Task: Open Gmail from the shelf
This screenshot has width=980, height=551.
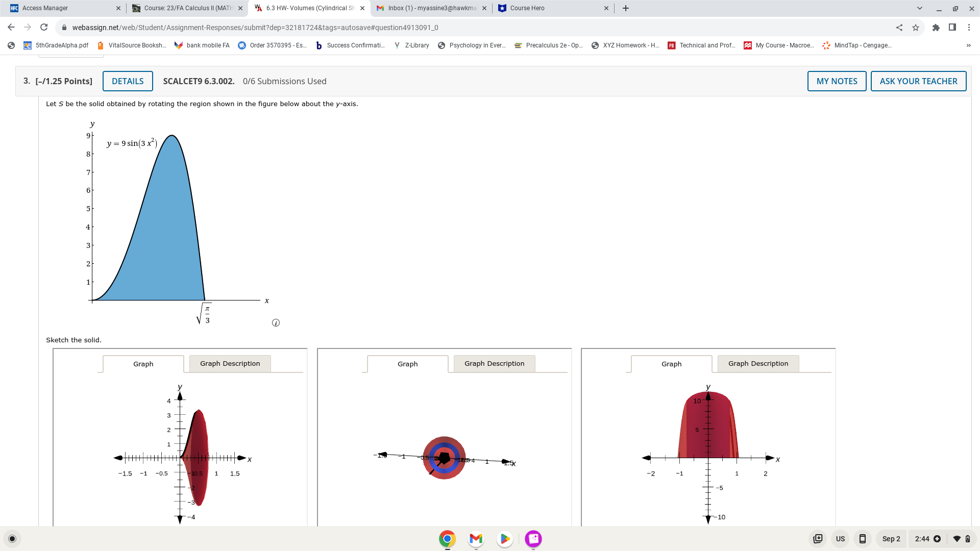Action: pos(476,539)
